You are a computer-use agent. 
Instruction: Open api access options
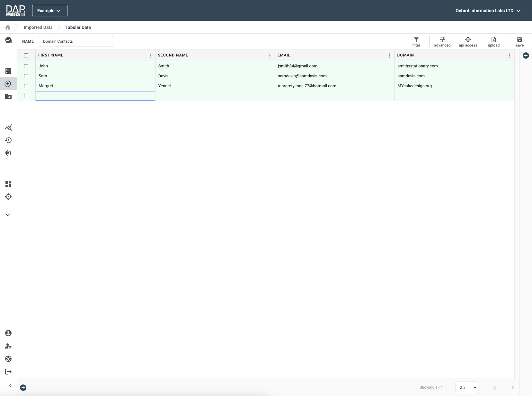click(x=468, y=40)
